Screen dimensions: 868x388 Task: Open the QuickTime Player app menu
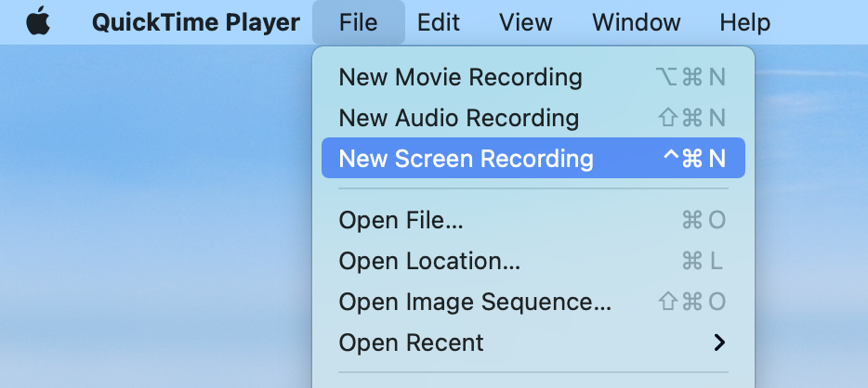[x=196, y=22]
